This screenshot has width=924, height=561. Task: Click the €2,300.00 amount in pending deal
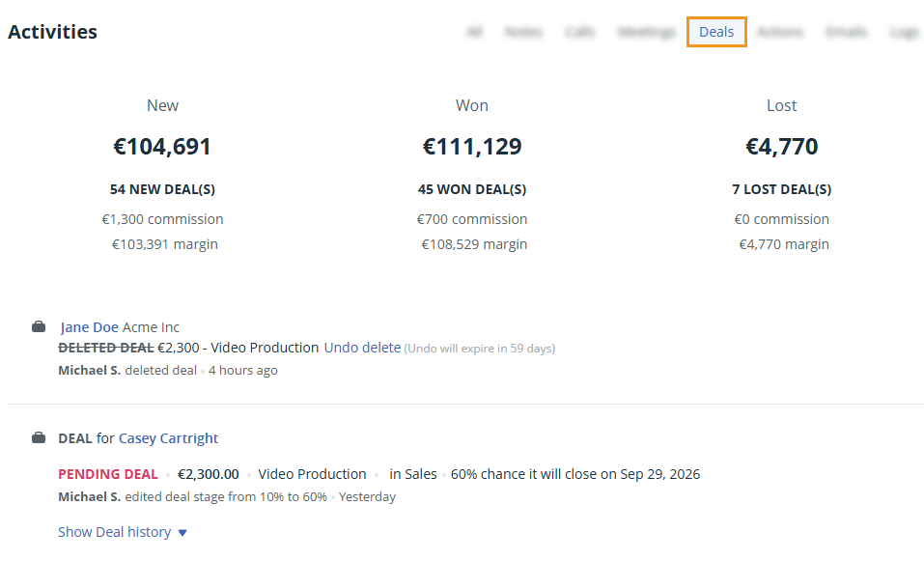[209, 474]
